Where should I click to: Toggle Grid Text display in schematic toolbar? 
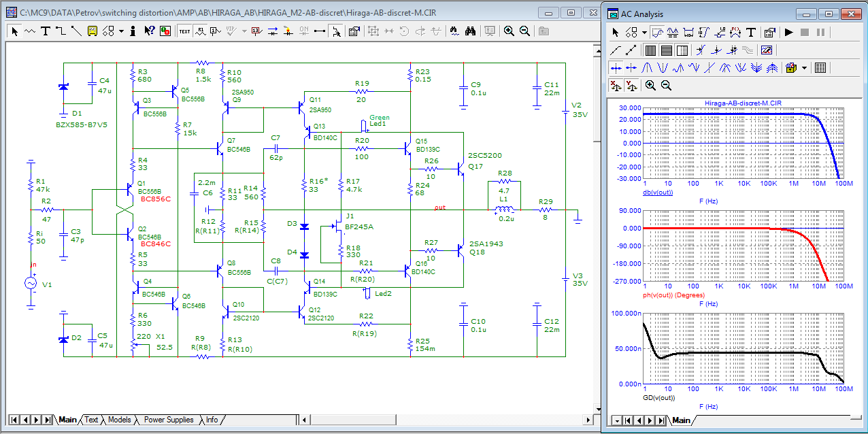point(184,31)
